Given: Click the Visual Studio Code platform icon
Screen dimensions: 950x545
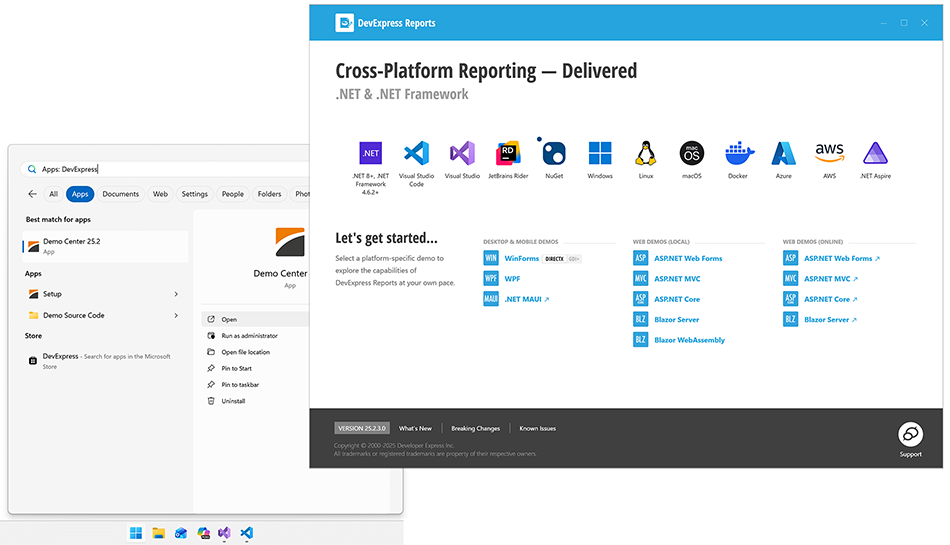Looking at the screenshot, I should point(416,153).
